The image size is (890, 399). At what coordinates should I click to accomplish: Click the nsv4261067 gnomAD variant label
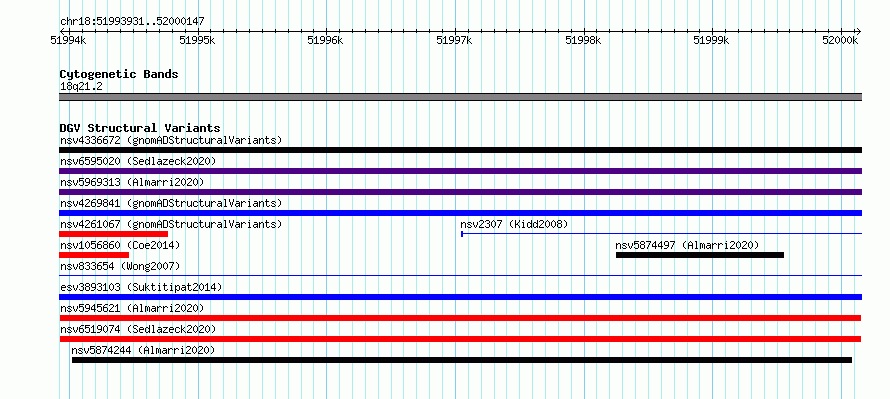pos(171,224)
